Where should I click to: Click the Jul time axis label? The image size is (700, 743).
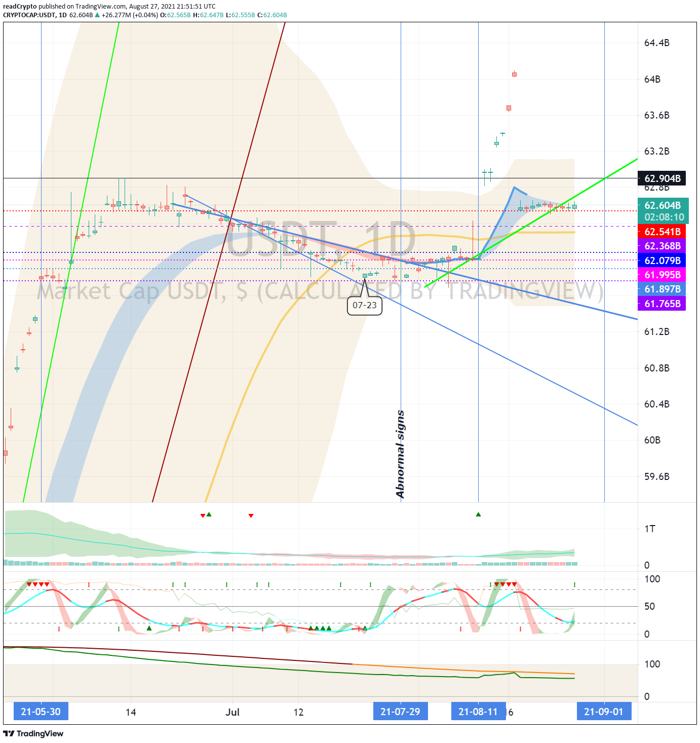click(232, 712)
